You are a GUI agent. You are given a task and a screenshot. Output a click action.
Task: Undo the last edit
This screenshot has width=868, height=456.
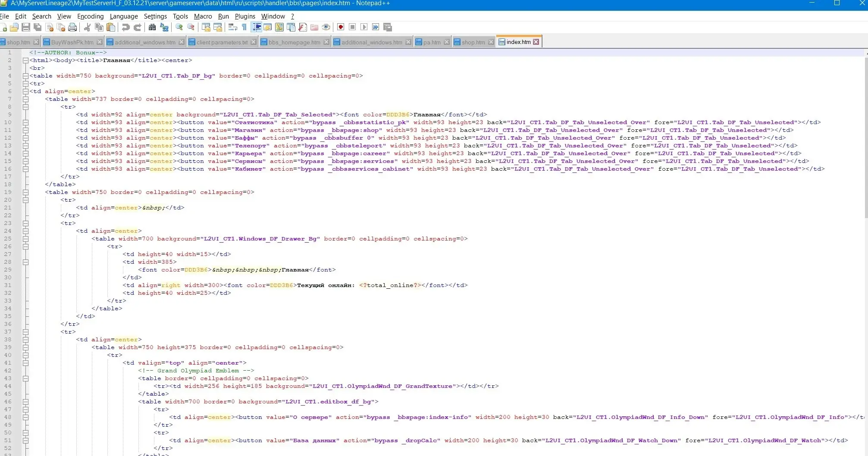coord(125,27)
